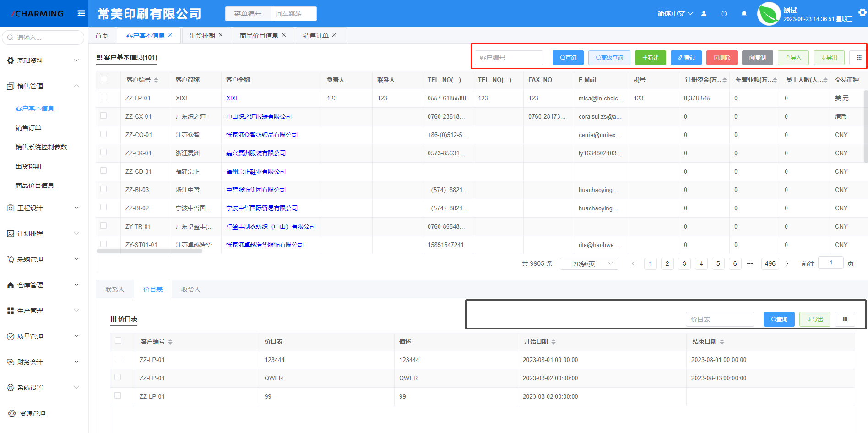
Task: Click the red 删除 button
Action: pos(722,58)
